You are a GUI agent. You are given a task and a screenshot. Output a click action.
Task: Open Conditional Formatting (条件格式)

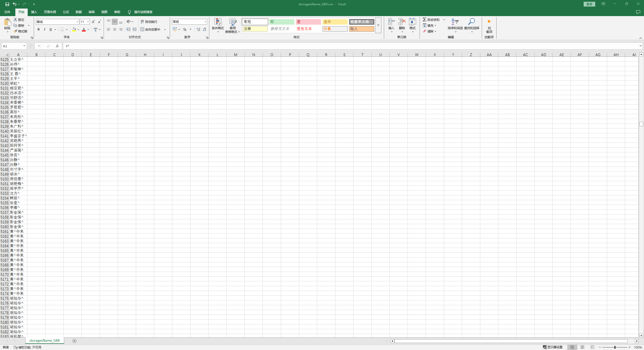[x=218, y=26]
